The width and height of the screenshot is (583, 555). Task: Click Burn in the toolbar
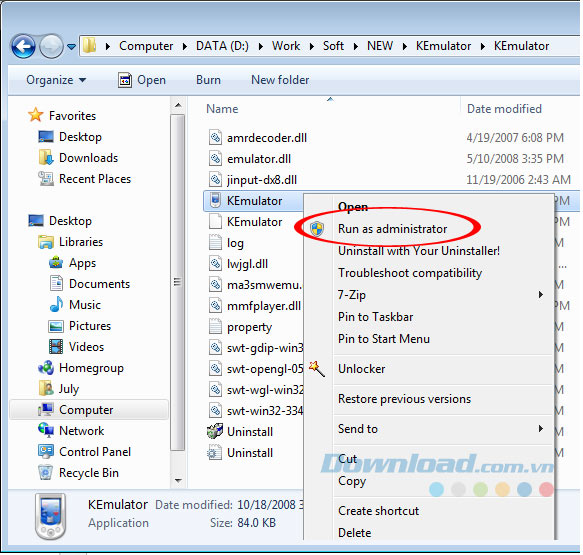point(208,80)
